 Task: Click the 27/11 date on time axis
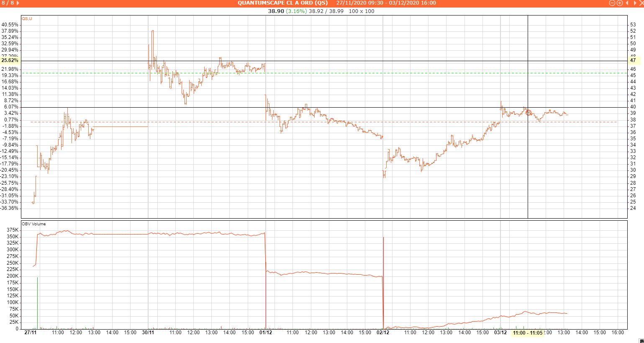click(x=30, y=333)
